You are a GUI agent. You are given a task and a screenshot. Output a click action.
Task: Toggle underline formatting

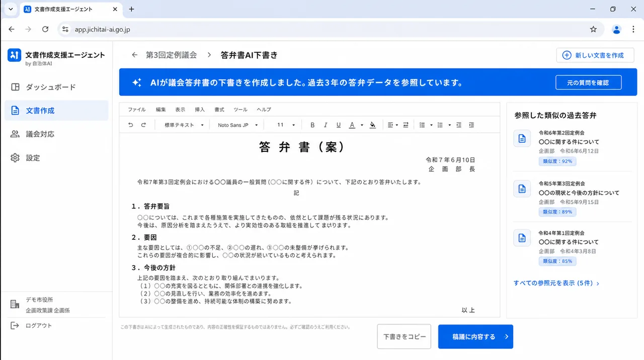click(x=339, y=125)
